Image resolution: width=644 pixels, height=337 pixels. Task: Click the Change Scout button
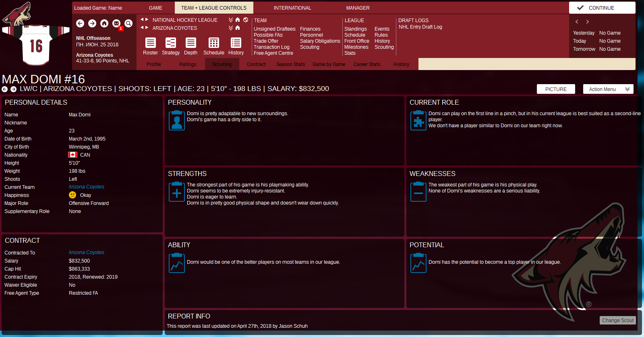click(618, 320)
